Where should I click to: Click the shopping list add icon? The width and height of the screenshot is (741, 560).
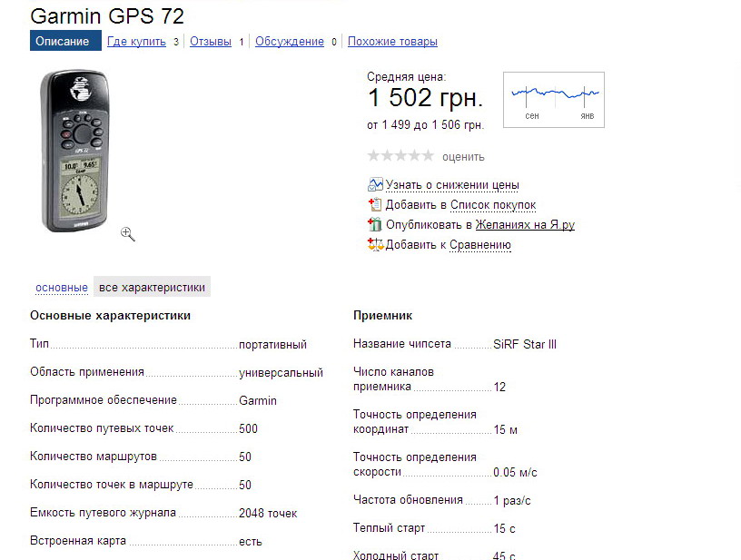[x=375, y=205]
